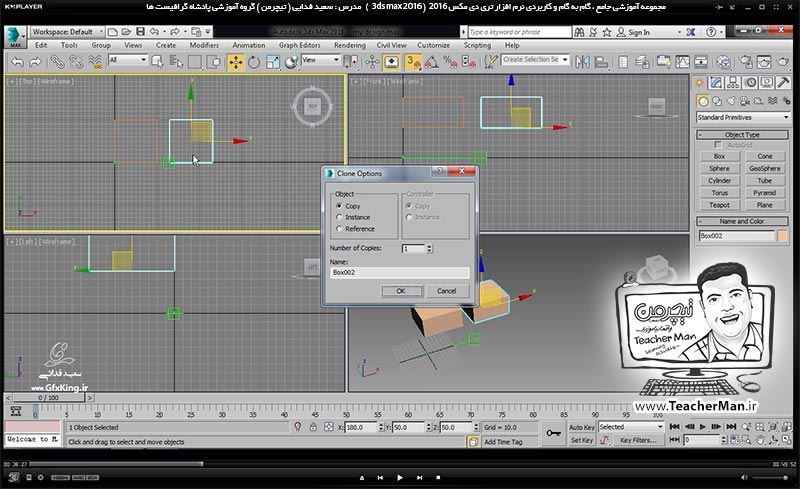Open the View reference coordinate dropdown
The width and height of the screenshot is (800, 489).
[x=320, y=60]
